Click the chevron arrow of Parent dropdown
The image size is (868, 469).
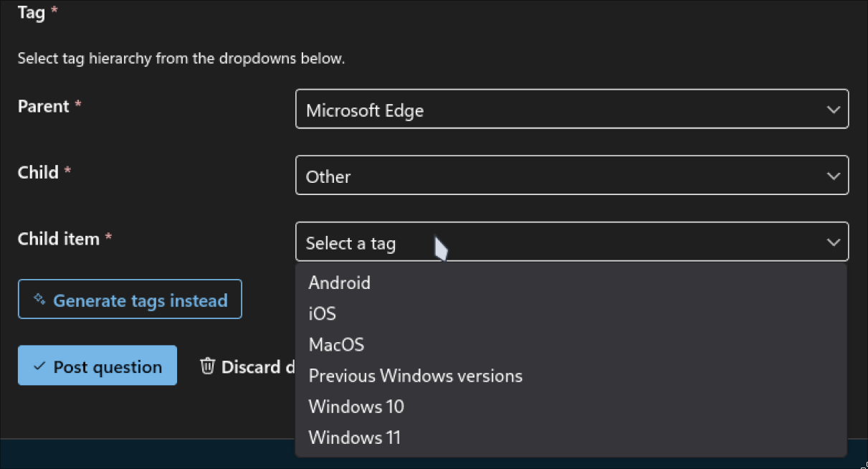click(x=833, y=110)
